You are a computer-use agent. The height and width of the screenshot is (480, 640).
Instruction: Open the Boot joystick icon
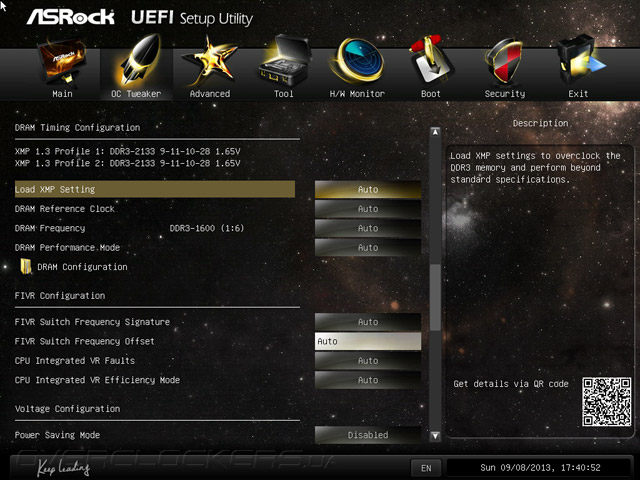431,60
